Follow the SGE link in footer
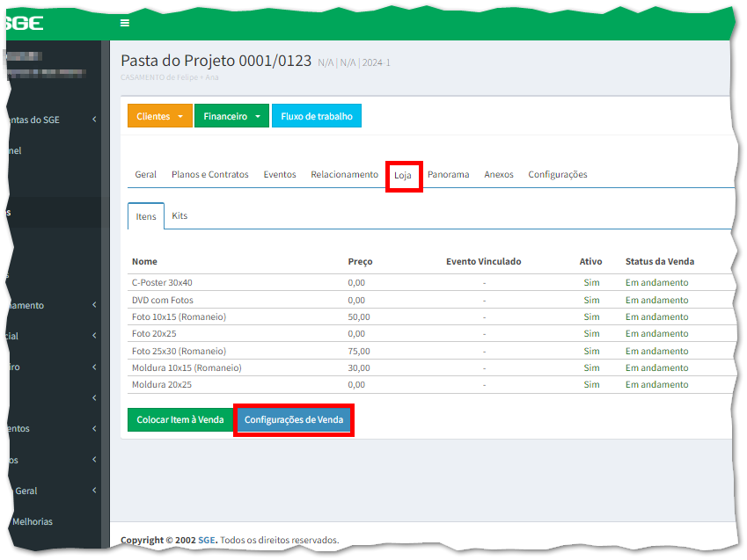 pyautogui.click(x=206, y=540)
